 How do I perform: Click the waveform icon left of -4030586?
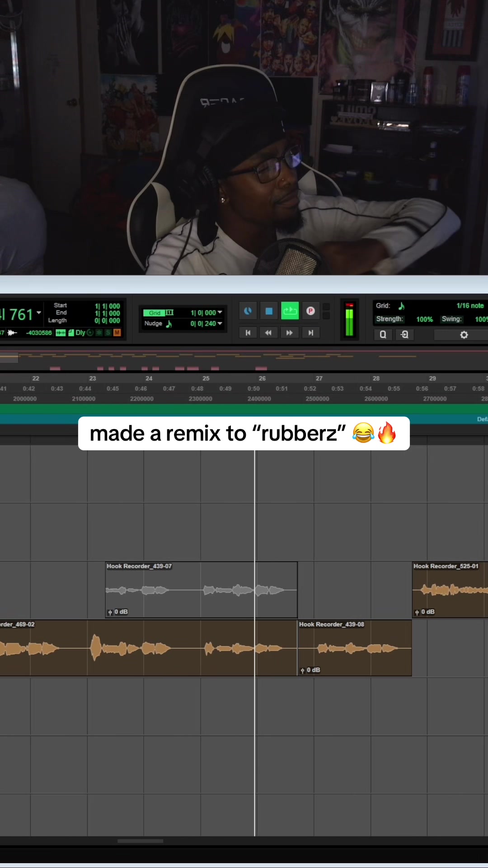pyautogui.click(x=12, y=333)
